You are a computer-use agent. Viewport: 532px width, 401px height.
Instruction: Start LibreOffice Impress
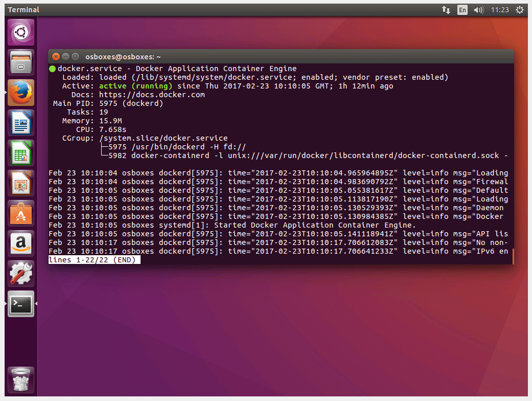21,183
